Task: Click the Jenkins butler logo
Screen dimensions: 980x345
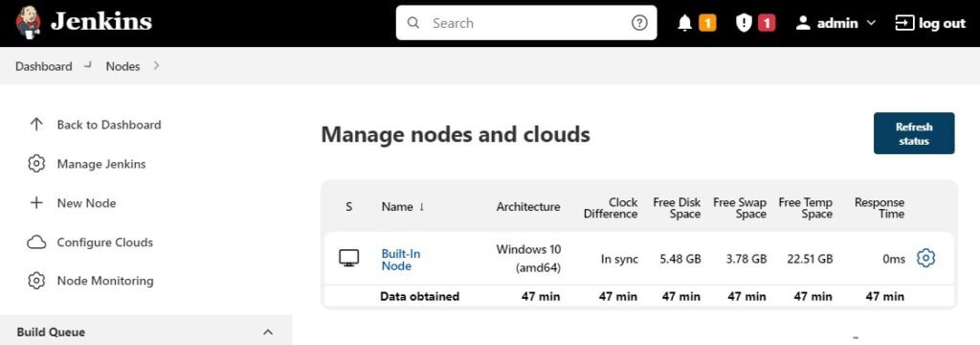Action: pyautogui.click(x=28, y=23)
